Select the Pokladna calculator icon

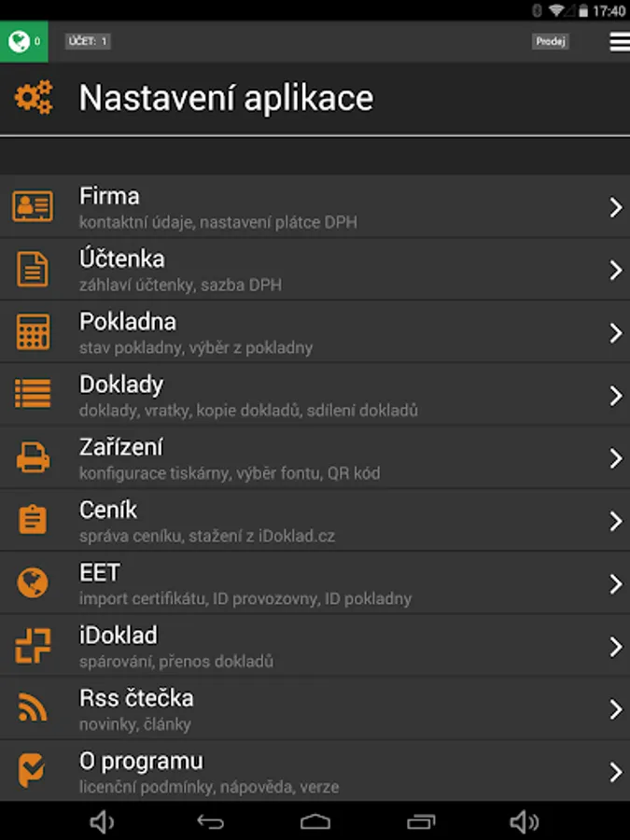pyautogui.click(x=33, y=332)
